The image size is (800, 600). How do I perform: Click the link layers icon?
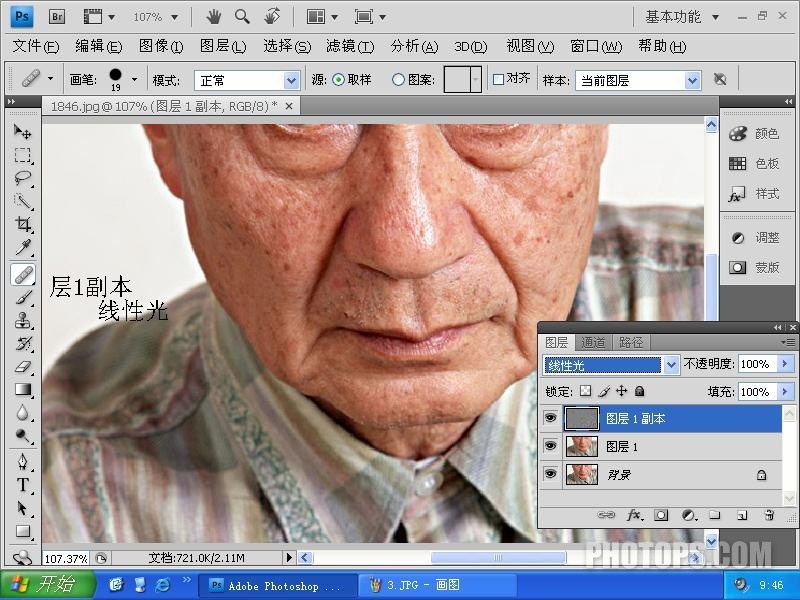606,515
